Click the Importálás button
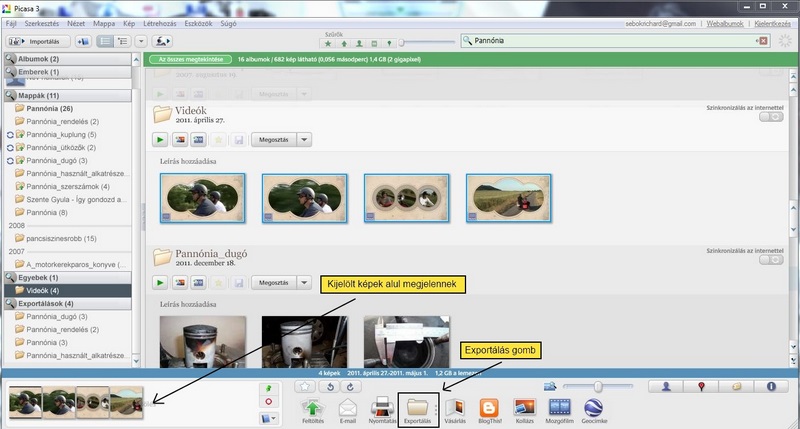The width and height of the screenshot is (800, 429). tap(36, 42)
